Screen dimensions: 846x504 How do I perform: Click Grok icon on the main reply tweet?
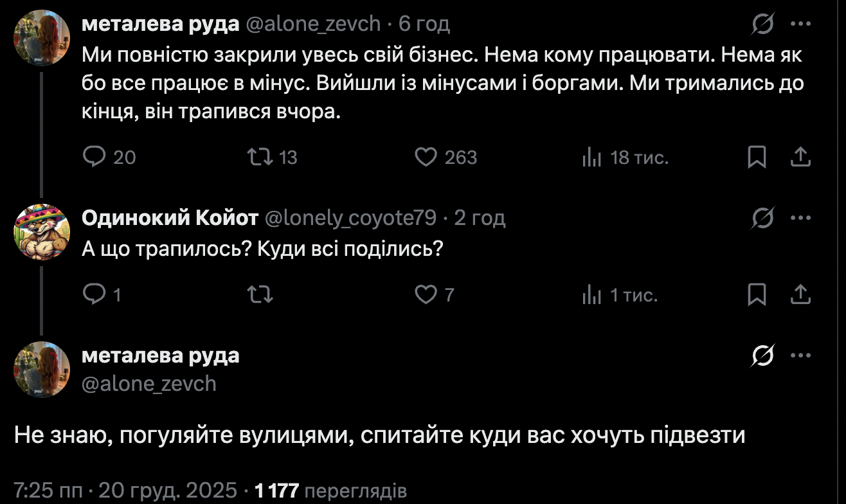(x=762, y=355)
